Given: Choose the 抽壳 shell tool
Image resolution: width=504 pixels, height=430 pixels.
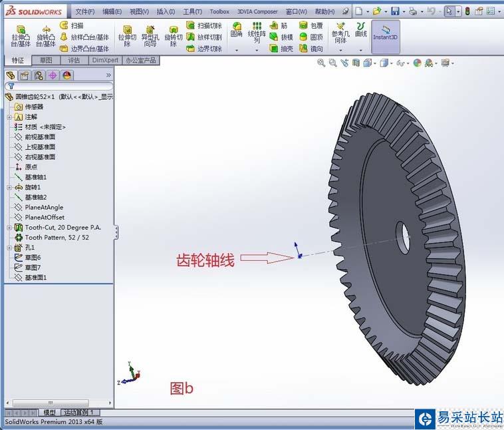Looking at the screenshot, I should (281, 49).
